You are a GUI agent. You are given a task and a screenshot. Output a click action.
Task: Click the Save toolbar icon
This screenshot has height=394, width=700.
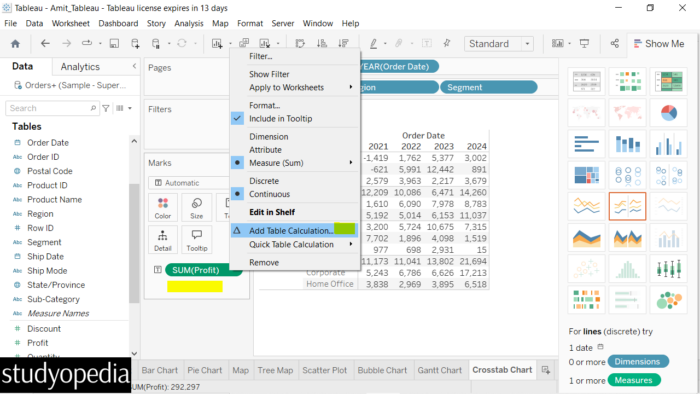coord(114,43)
